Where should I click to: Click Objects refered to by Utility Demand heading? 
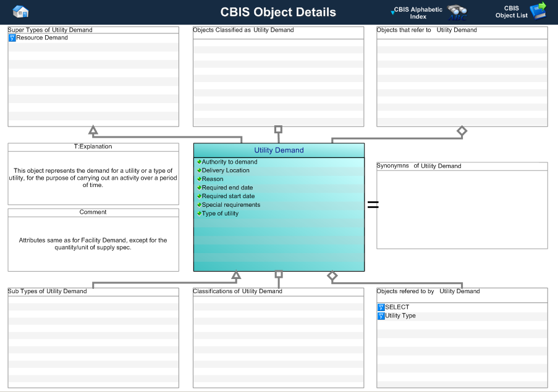tap(428, 291)
